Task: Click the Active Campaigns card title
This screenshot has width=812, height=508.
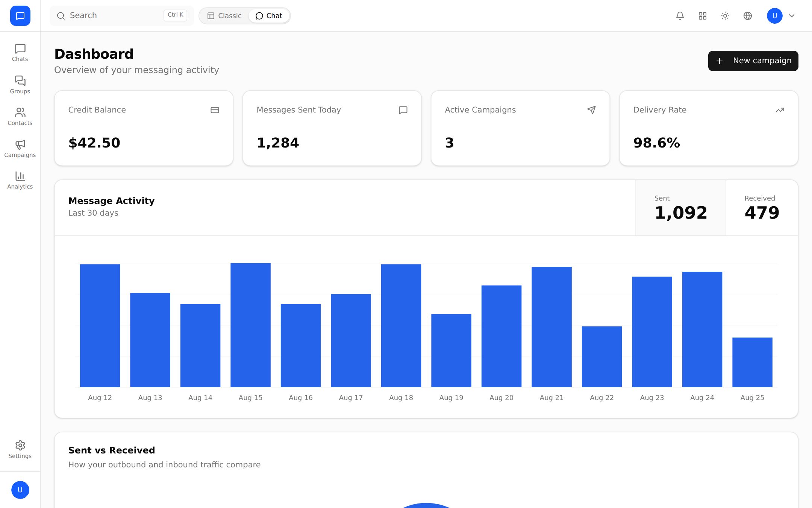Action: (480, 110)
